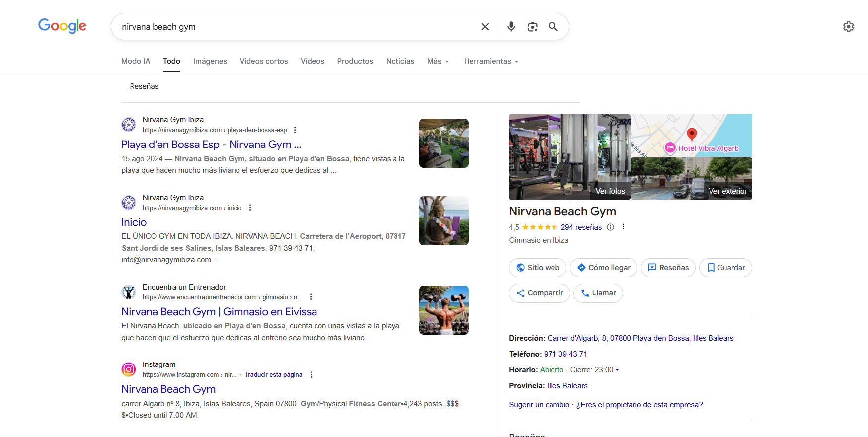Viewport: 868px width, 437px height.
Task: Open the settings gear icon
Action: pos(848,27)
